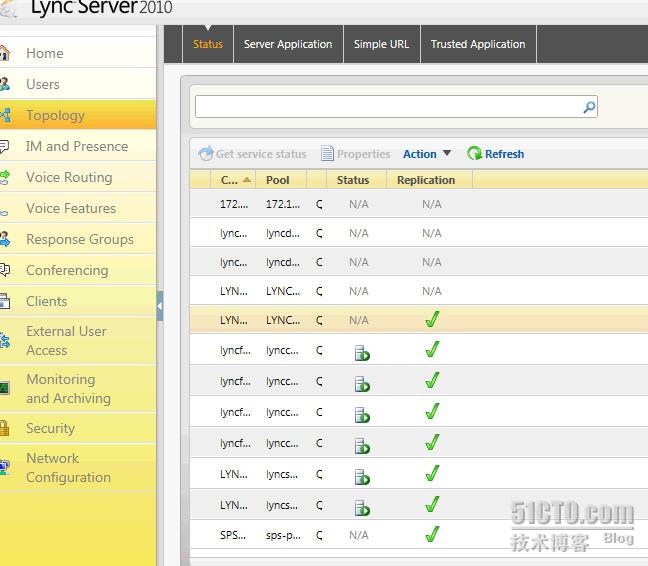Click the Get service status icon
648x566 pixels.
pos(206,153)
